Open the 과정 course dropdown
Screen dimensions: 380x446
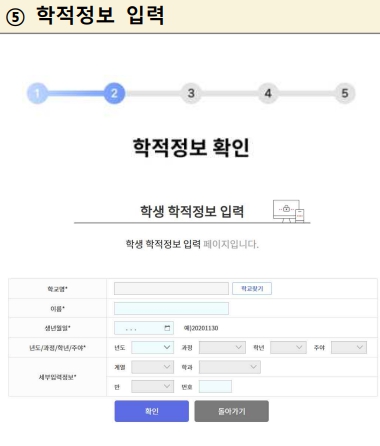[222, 347]
